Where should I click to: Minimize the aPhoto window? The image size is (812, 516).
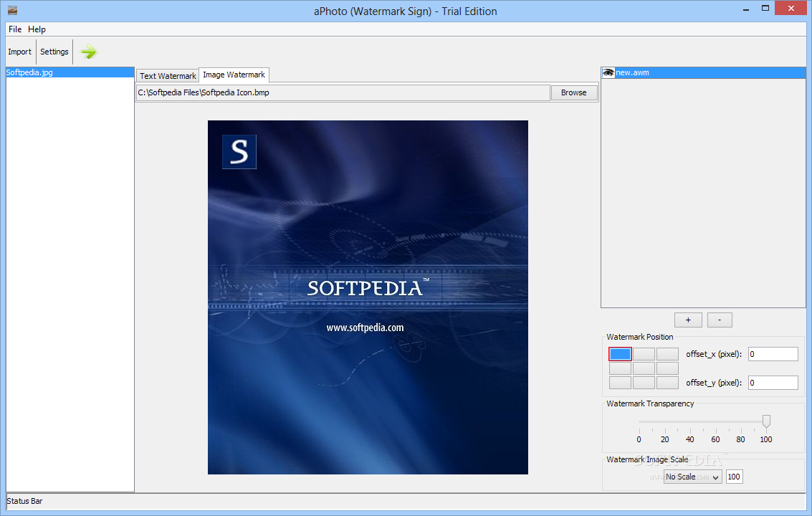click(x=746, y=9)
